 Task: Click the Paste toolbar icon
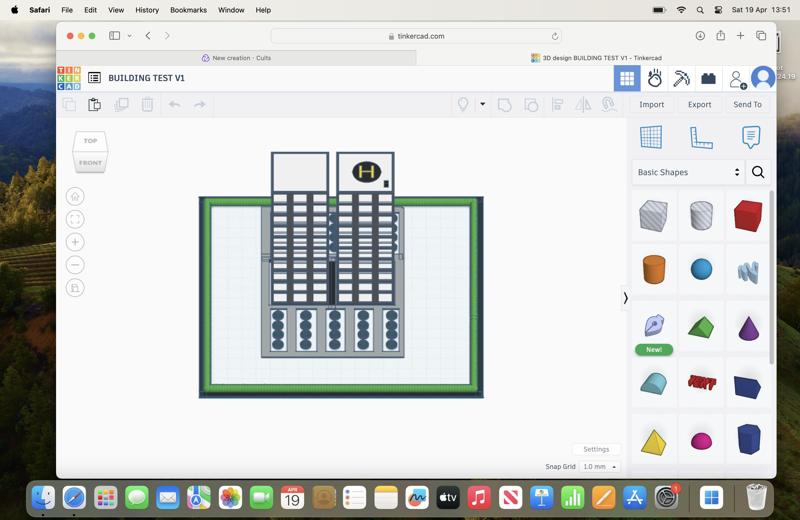94,105
